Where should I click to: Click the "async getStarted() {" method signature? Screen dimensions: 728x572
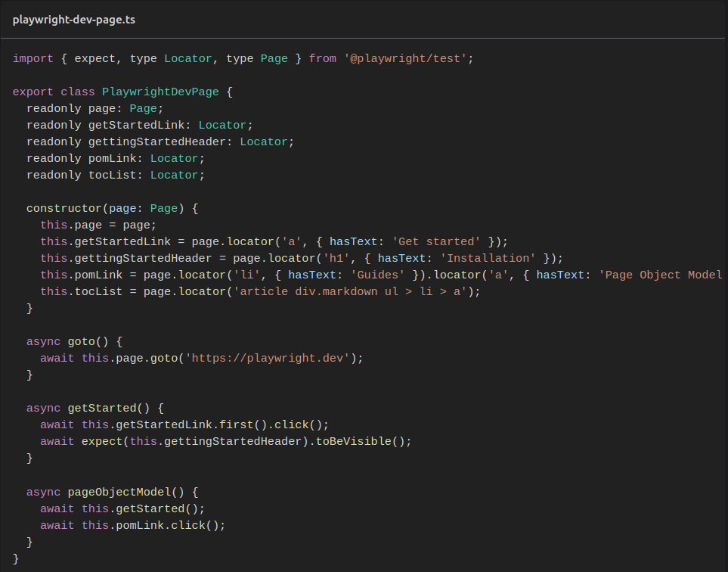click(x=94, y=409)
